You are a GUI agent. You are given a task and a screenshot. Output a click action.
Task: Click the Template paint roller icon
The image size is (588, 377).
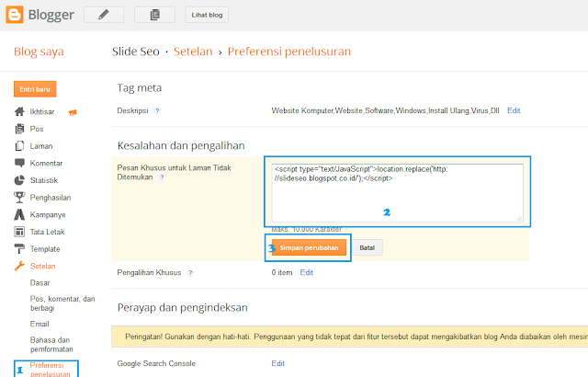(19, 248)
